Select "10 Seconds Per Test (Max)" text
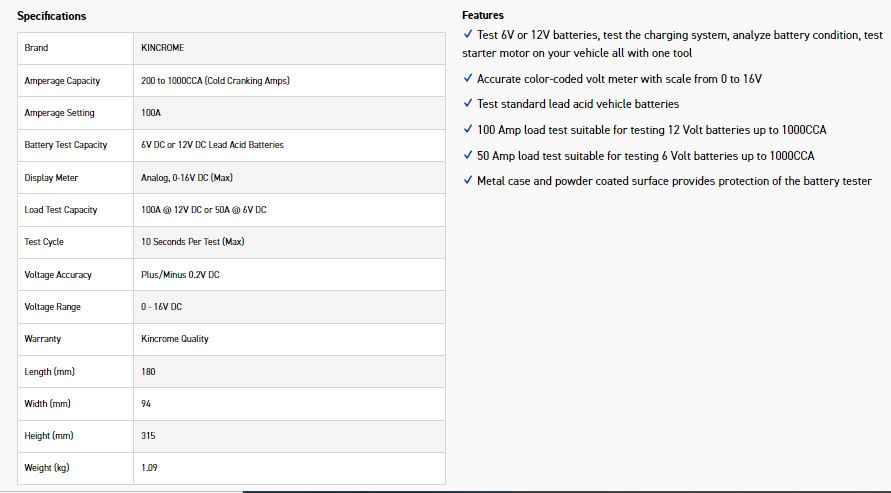This screenshot has height=493, width=891. tap(193, 242)
